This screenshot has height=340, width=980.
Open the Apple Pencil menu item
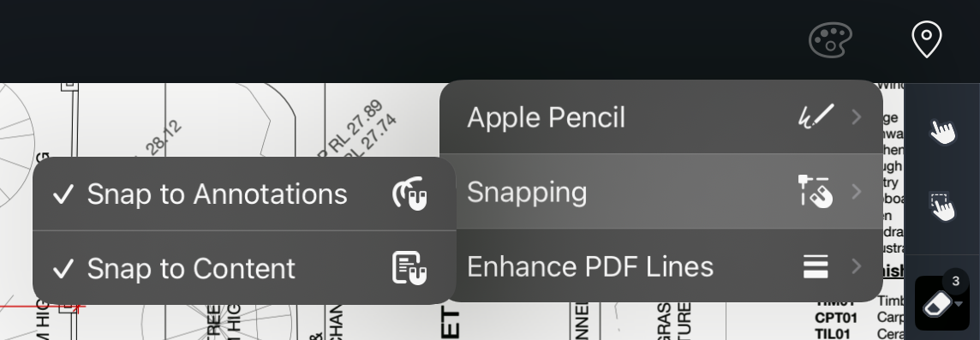[x=661, y=116]
